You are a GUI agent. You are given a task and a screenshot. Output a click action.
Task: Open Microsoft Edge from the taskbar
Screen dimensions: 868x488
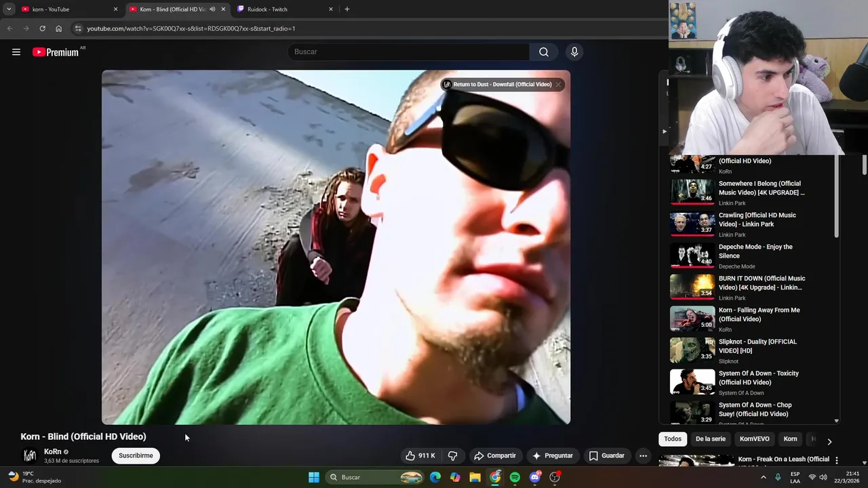pyautogui.click(x=435, y=477)
